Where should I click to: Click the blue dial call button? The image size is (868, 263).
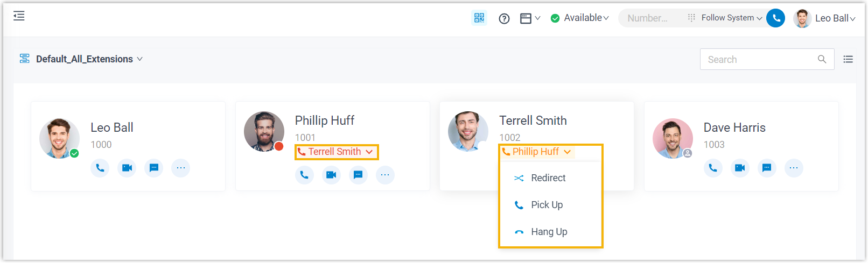[775, 18]
